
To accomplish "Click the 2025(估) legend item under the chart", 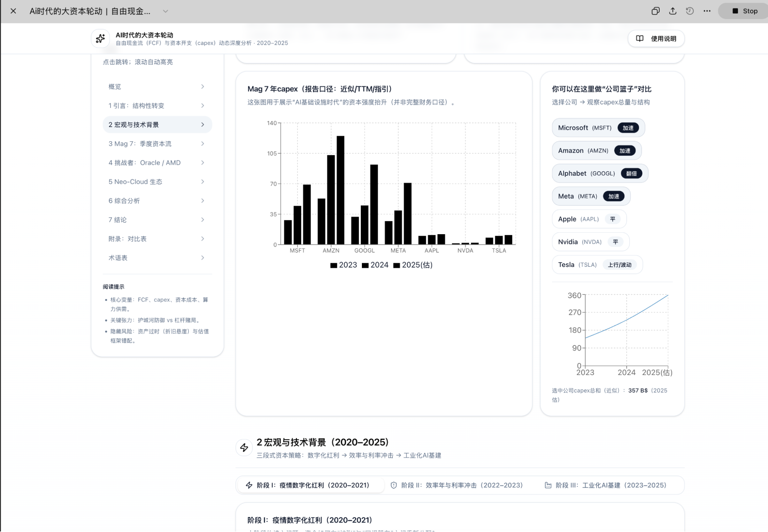I will click(x=413, y=265).
